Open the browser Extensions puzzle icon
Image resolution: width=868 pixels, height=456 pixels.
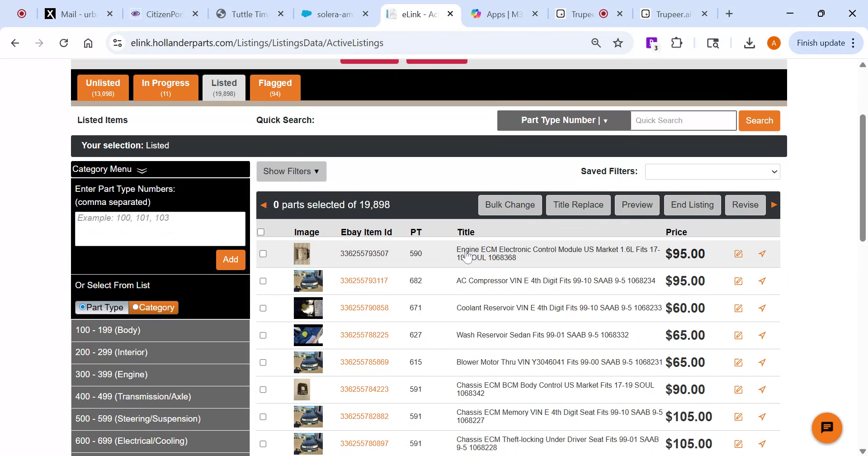(x=676, y=43)
